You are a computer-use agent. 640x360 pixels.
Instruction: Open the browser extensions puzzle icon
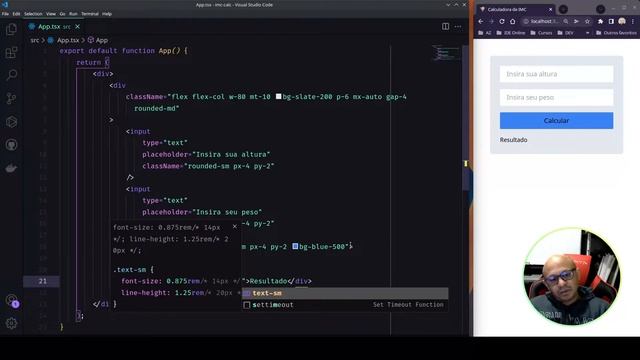coord(600,21)
